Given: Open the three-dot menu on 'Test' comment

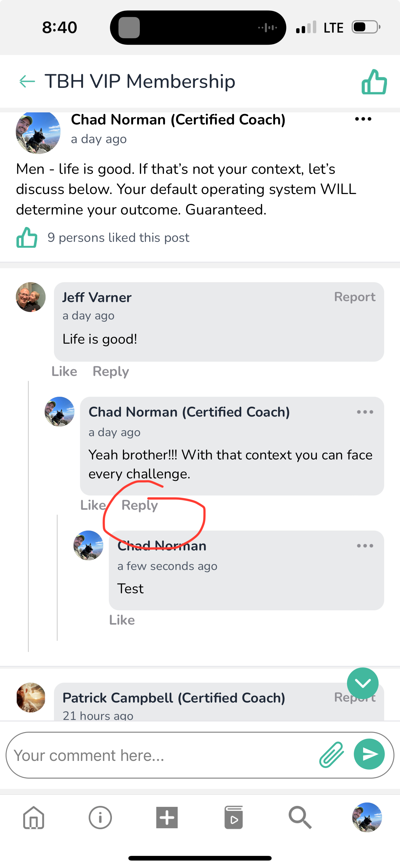Looking at the screenshot, I should 365,546.
